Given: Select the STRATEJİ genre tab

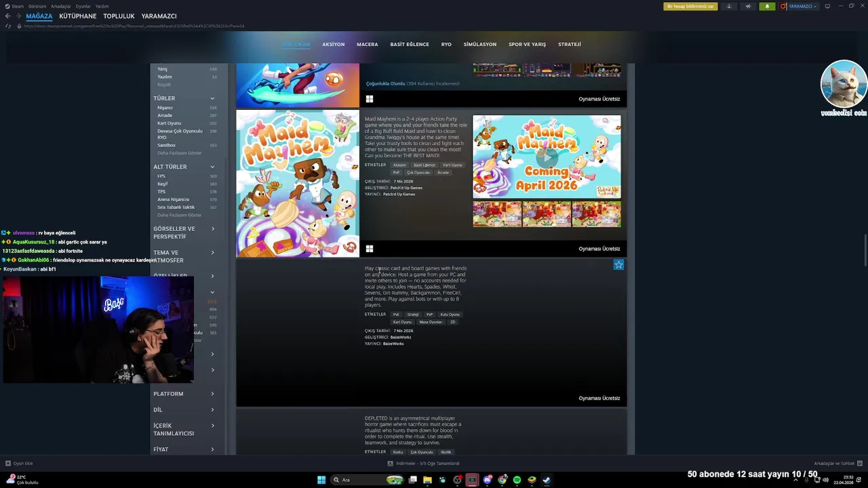Looking at the screenshot, I should pos(570,44).
